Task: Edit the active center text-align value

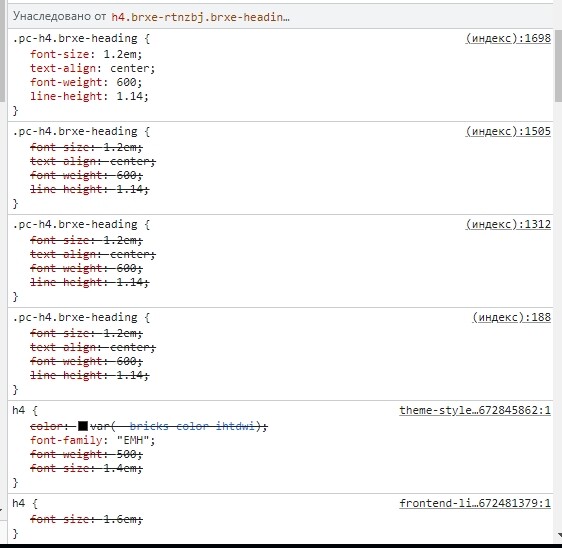Action: [129, 68]
